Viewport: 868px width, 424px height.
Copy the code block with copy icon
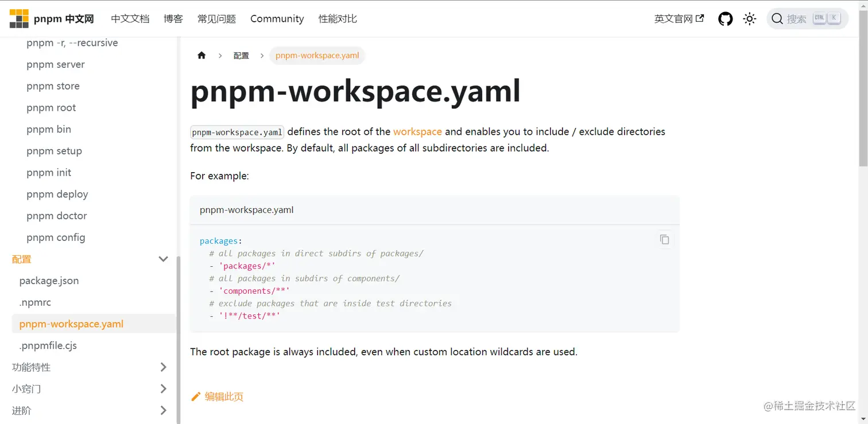tap(664, 239)
